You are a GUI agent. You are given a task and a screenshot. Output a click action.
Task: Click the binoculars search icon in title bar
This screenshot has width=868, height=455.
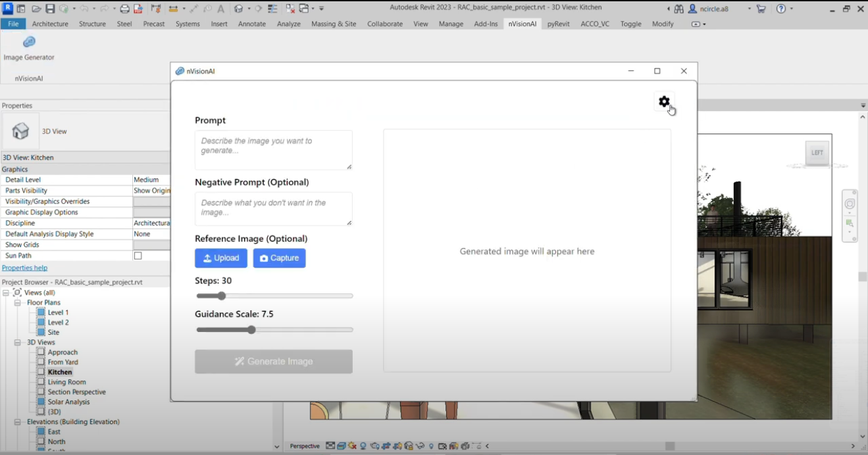679,9
